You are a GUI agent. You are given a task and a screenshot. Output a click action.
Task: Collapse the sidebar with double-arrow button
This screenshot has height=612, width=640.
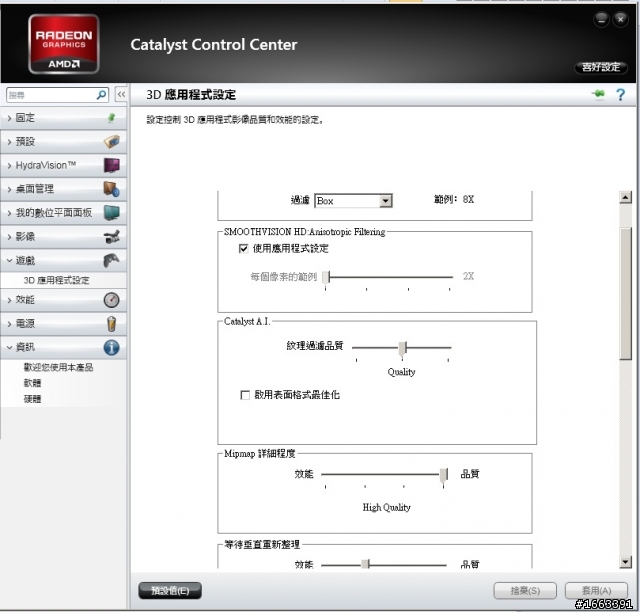pyautogui.click(x=121, y=95)
